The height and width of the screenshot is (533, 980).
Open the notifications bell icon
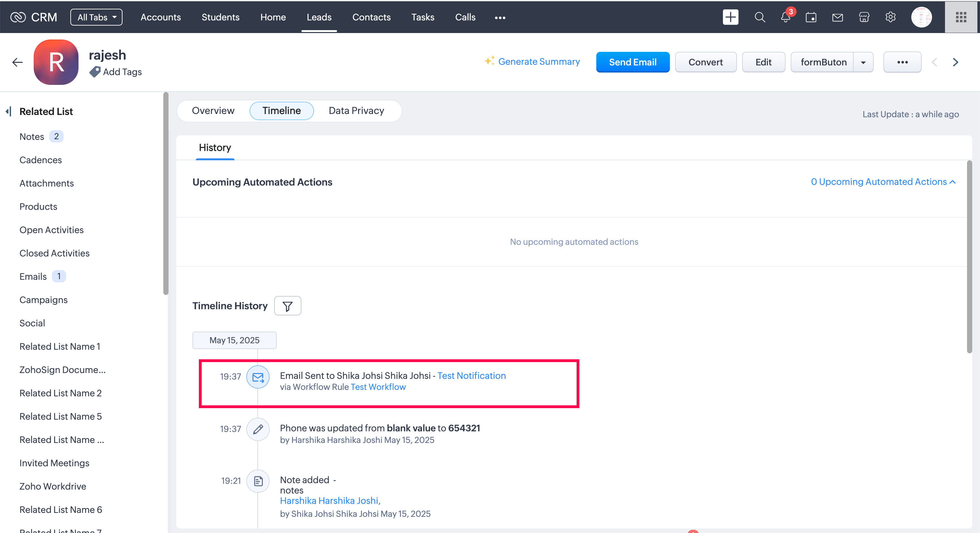785,17
